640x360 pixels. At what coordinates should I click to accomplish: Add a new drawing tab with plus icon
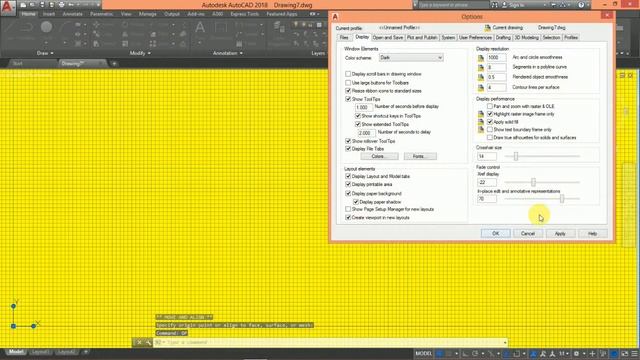(x=114, y=64)
